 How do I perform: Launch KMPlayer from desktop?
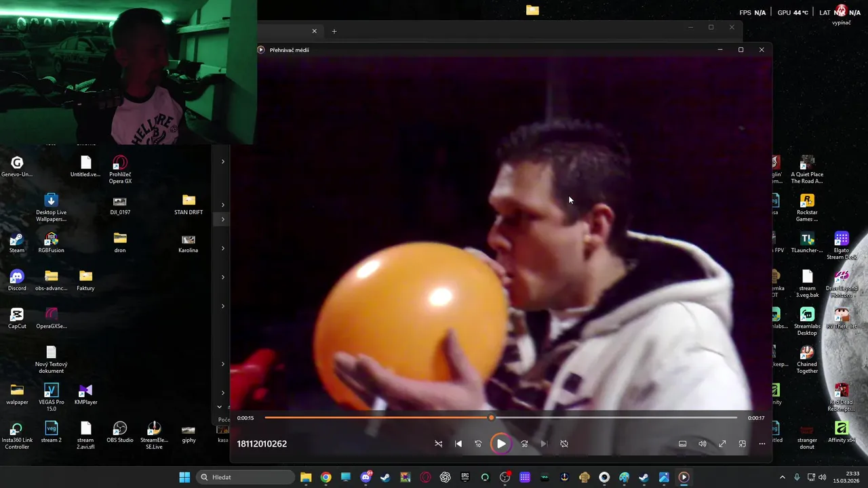tap(85, 394)
